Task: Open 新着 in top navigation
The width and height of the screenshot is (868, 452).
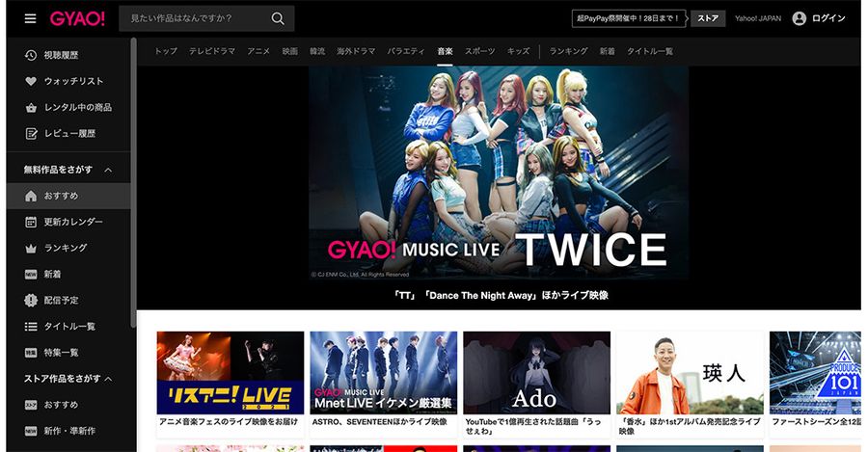Action: 608,51
